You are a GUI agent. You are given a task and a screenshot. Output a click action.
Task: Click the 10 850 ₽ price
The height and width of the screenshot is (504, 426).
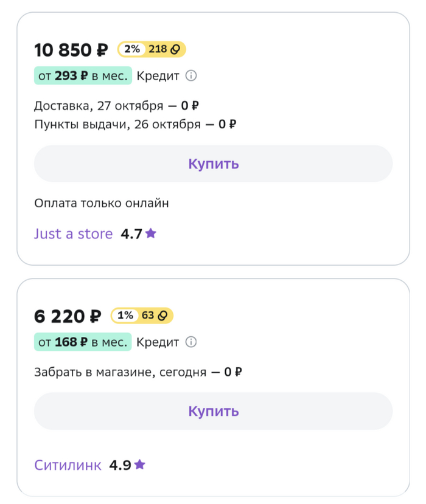71,50
